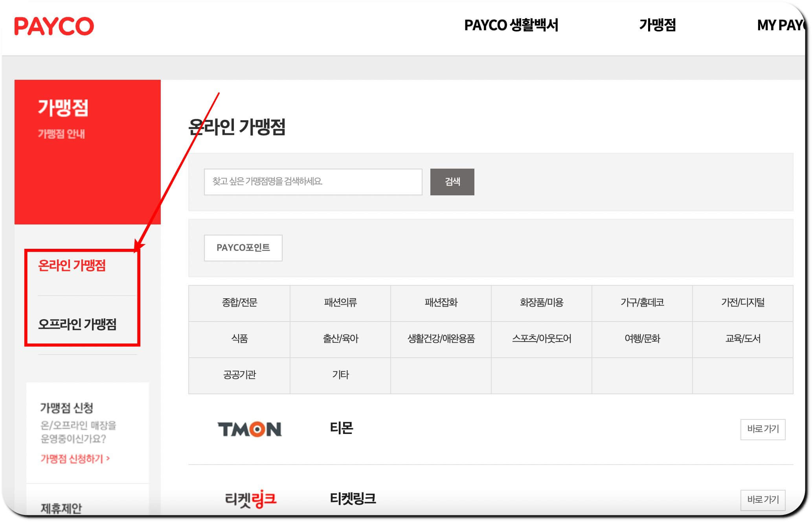Click the TMON logo thumbnail

tap(250, 429)
